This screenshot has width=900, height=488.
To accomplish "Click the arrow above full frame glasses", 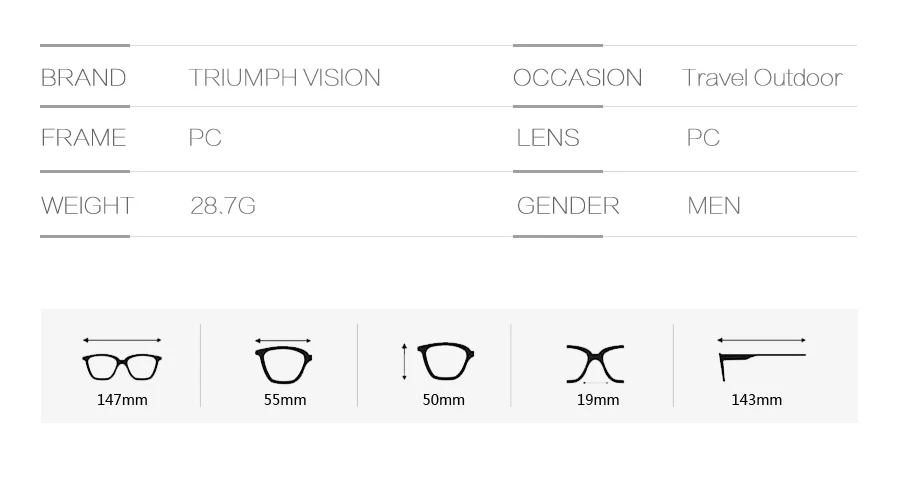I will (122, 340).
